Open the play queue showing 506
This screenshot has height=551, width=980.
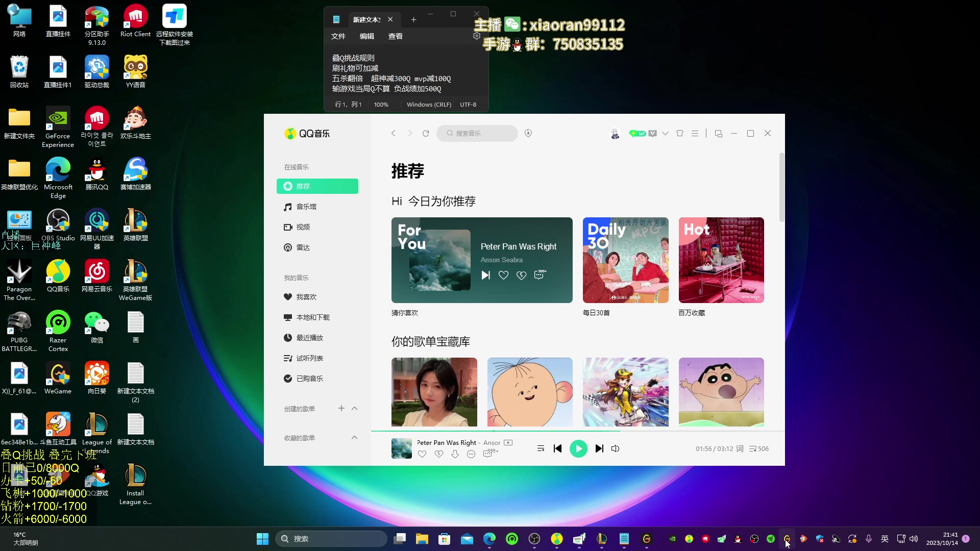point(759,449)
